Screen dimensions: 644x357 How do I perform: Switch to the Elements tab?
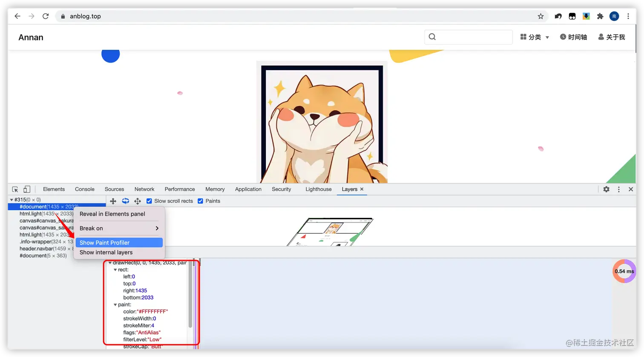click(54, 189)
